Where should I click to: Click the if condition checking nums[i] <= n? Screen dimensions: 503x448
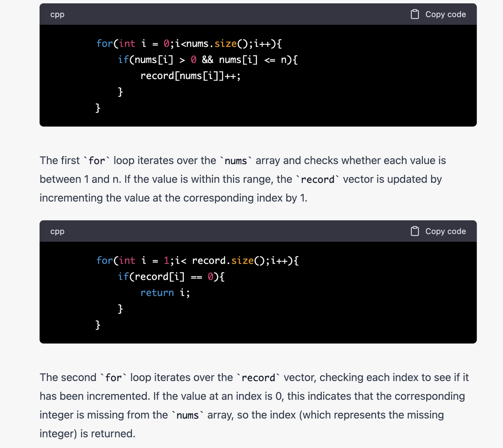click(207, 60)
